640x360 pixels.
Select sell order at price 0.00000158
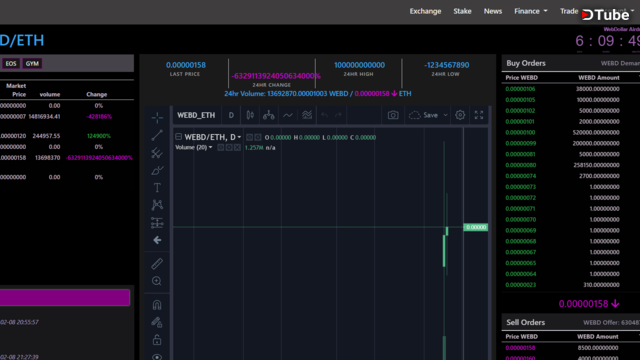point(571,348)
